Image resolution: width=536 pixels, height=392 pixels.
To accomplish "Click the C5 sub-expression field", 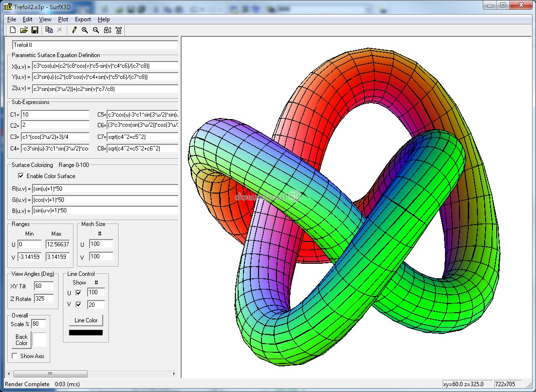I will click(x=142, y=115).
